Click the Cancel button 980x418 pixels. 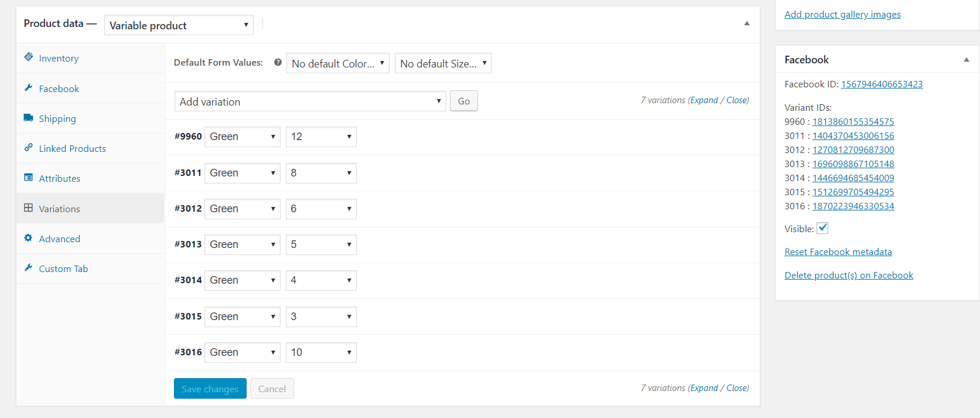(x=272, y=389)
